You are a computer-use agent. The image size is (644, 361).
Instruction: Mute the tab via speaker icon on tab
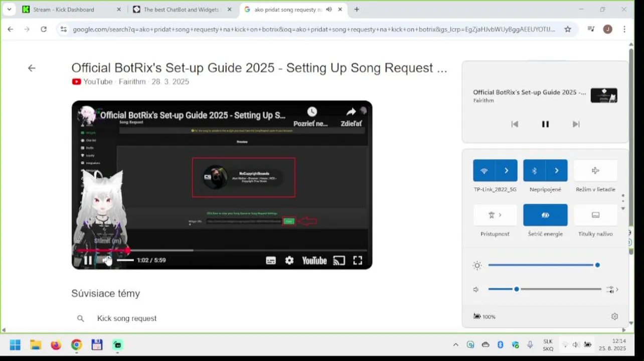tap(329, 10)
